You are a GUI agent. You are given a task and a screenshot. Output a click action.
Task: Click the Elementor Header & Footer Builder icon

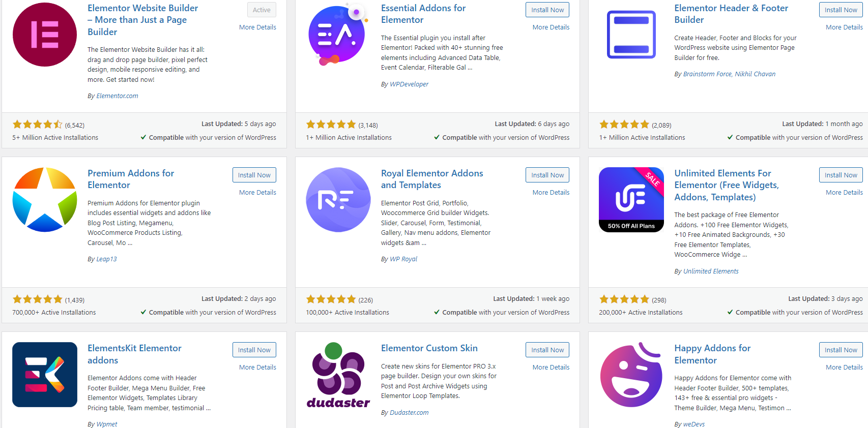point(631,34)
